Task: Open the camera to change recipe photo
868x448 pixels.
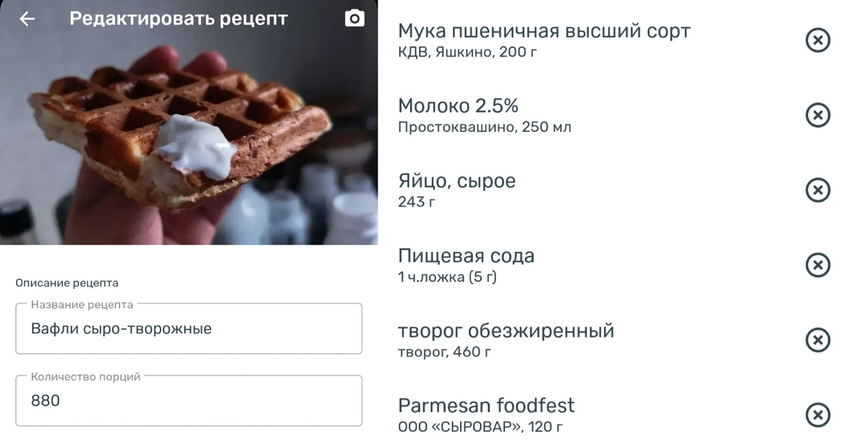Action: (353, 17)
